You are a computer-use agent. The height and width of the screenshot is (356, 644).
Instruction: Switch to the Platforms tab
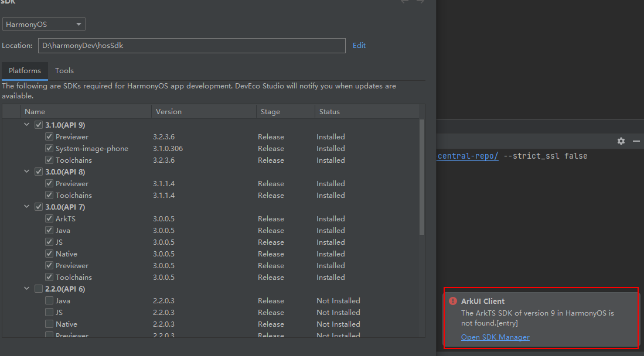click(x=25, y=71)
